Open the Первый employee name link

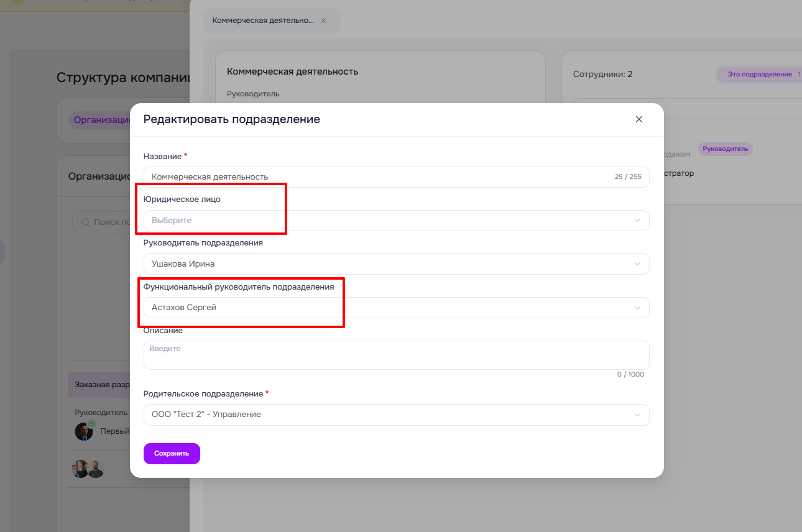[x=115, y=431]
